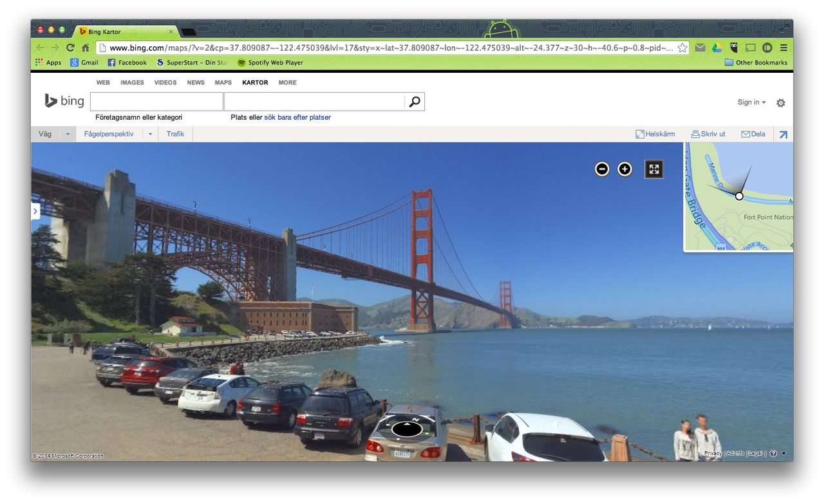This screenshot has height=504, width=824.
Task: Zoom out using the minus control
Action: click(601, 169)
